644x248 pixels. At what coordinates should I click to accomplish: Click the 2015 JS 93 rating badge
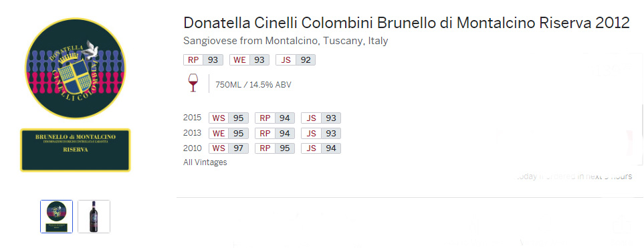click(x=321, y=118)
